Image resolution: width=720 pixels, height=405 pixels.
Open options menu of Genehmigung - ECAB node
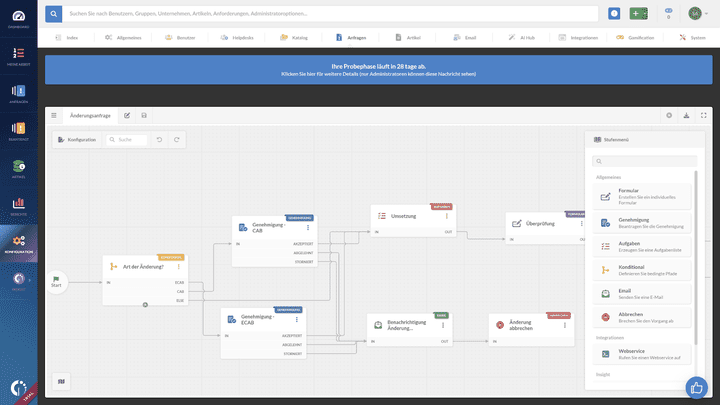[x=297, y=320]
